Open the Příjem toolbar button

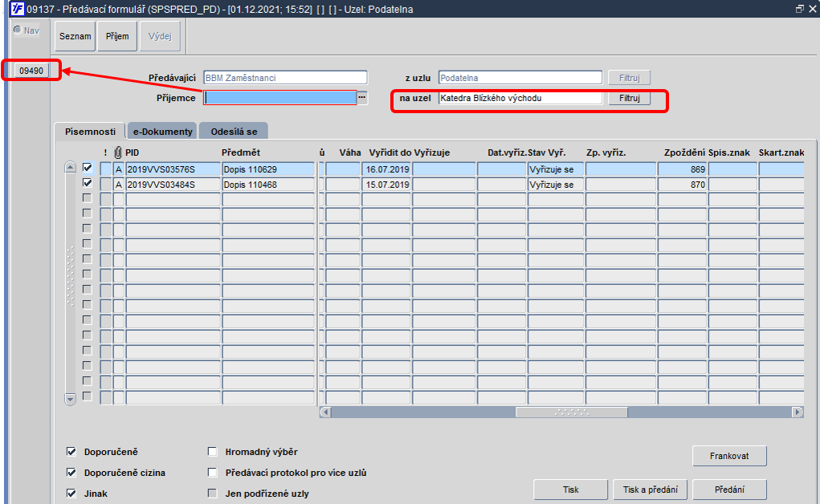117,36
